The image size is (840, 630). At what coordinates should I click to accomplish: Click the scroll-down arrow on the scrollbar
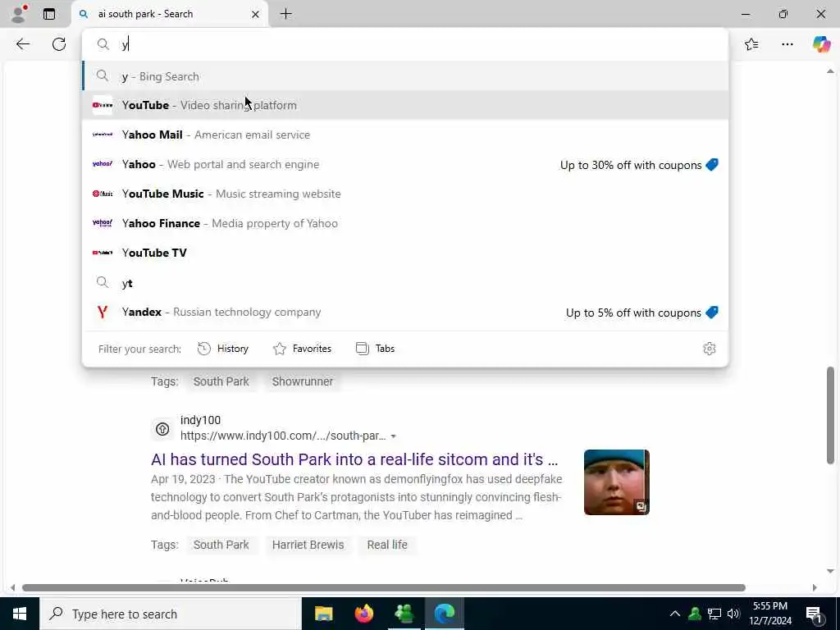(x=830, y=572)
